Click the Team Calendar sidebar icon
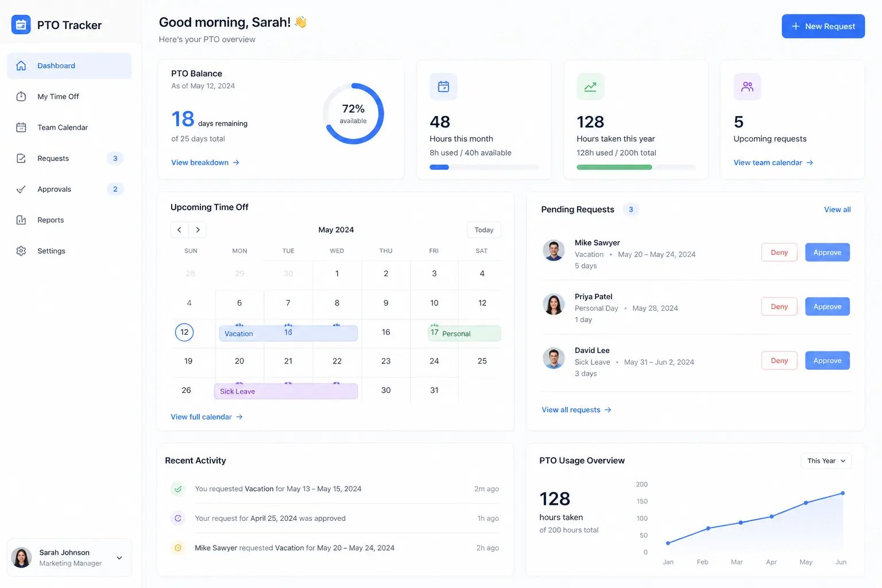882x588 pixels. point(21,127)
